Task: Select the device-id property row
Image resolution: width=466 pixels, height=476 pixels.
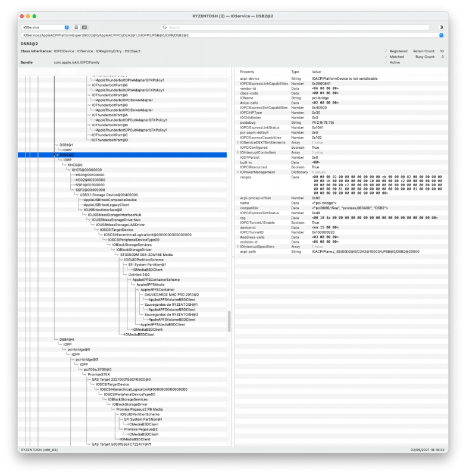Action: (341, 227)
